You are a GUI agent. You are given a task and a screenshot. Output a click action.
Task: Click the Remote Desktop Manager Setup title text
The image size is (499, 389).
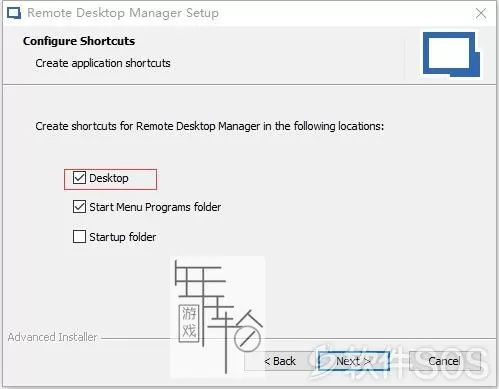tap(123, 13)
